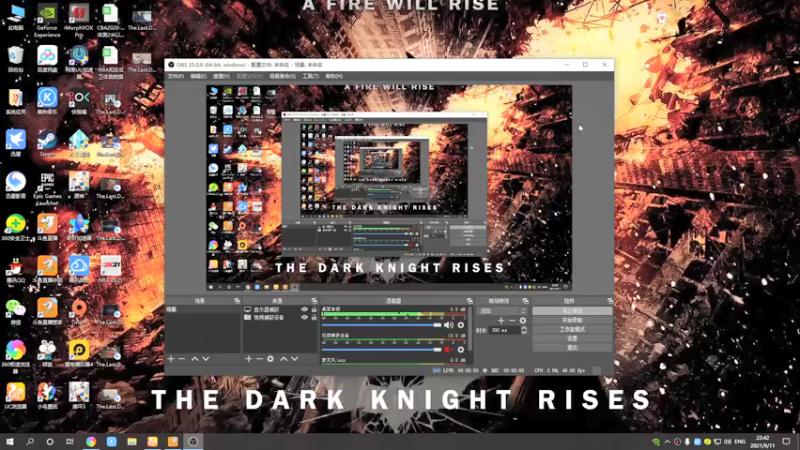Adjust video capture device volume slider
Screen dimensions: 800x450
click(x=382, y=349)
